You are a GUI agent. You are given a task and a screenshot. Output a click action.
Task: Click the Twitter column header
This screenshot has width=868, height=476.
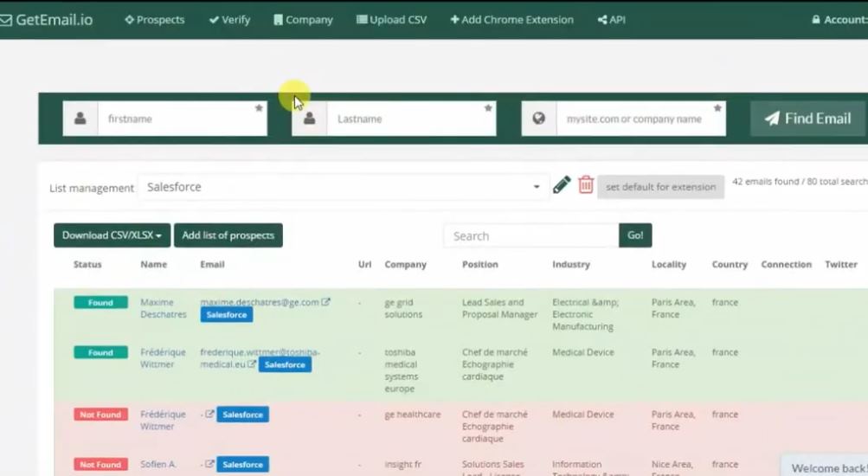point(841,265)
